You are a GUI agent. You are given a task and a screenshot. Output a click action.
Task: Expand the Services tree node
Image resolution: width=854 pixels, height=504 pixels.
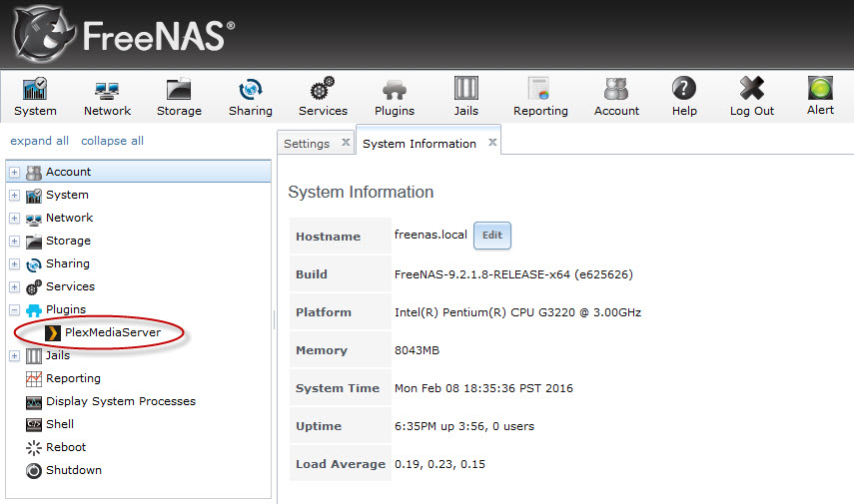(x=15, y=287)
